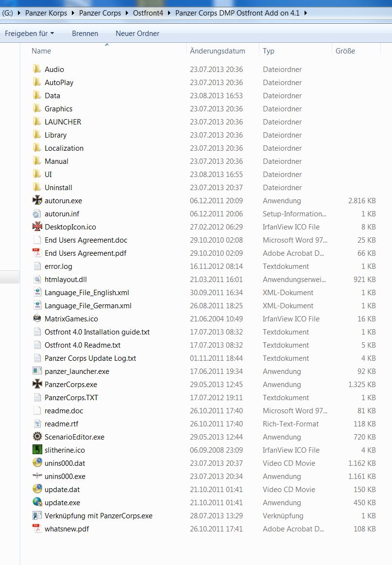The image size is (392, 565).
Task: Go to the (G:) drive breadcrumb
Action: [7, 13]
